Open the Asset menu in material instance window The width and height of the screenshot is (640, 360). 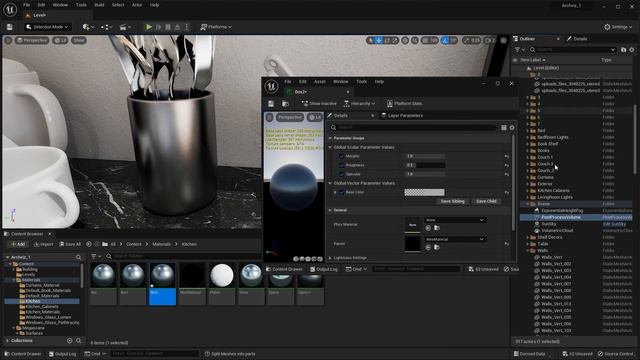320,82
